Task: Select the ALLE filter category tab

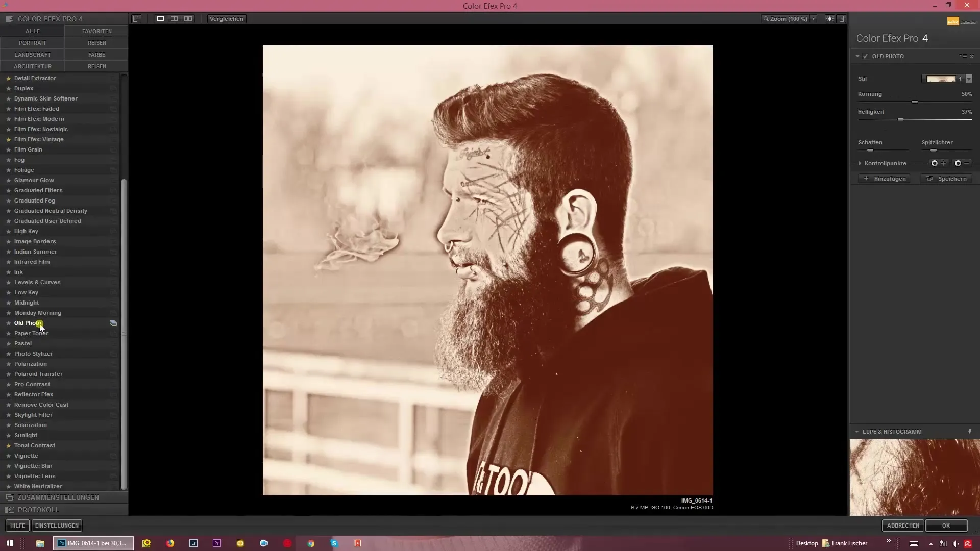Action: [x=32, y=31]
